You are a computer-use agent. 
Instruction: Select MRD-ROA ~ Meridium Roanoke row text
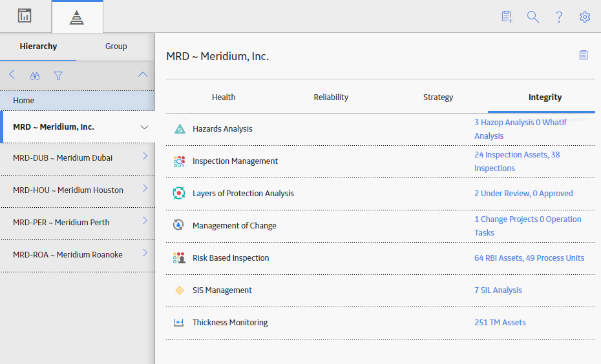[x=68, y=254]
